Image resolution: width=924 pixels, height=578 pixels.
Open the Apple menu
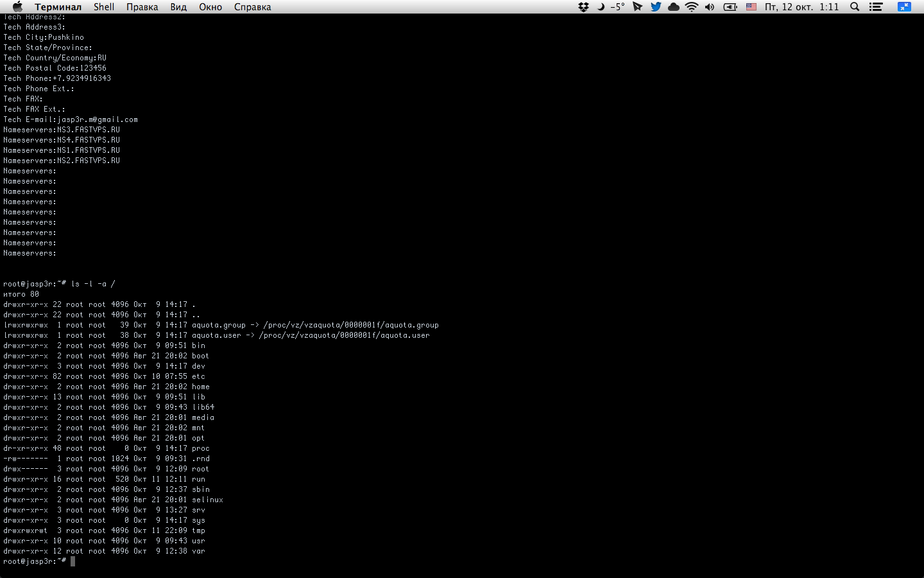coord(17,6)
